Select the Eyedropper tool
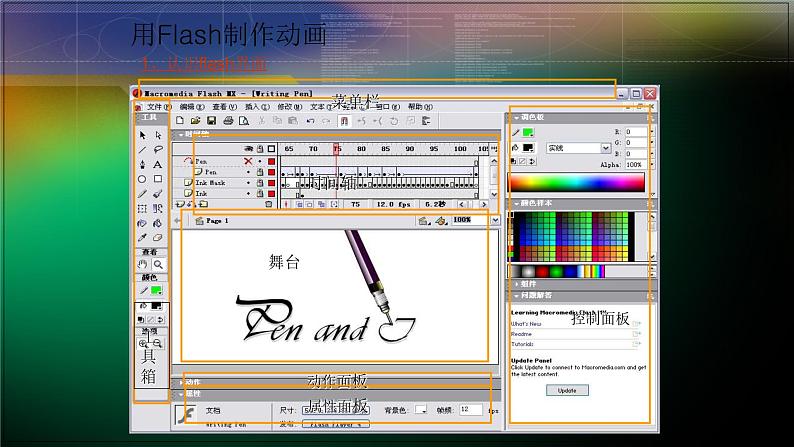This screenshot has height=447, width=794. (142, 237)
